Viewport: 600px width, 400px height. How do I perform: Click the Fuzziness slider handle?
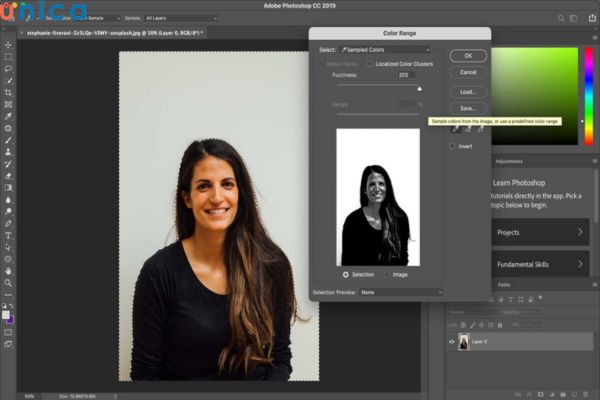pyautogui.click(x=419, y=89)
